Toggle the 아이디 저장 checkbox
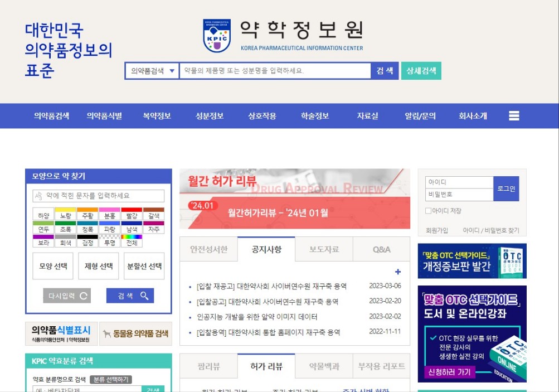559x392 pixels. pos(428,211)
